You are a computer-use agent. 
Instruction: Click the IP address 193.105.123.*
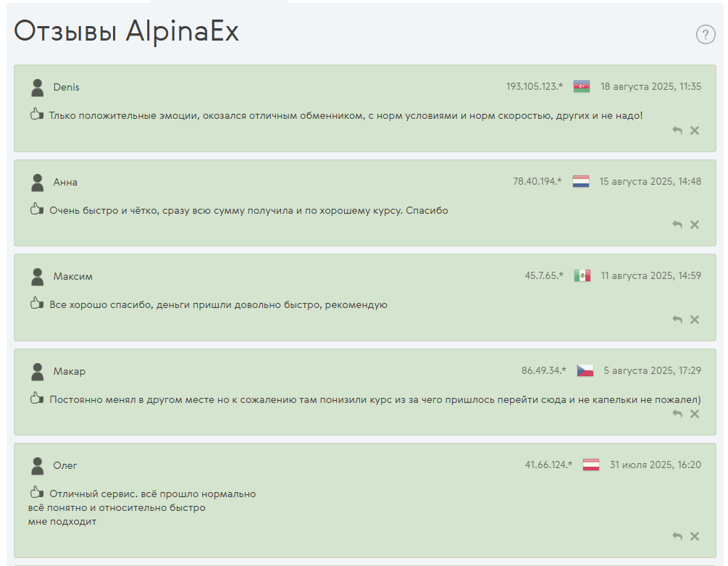pyautogui.click(x=535, y=86)
